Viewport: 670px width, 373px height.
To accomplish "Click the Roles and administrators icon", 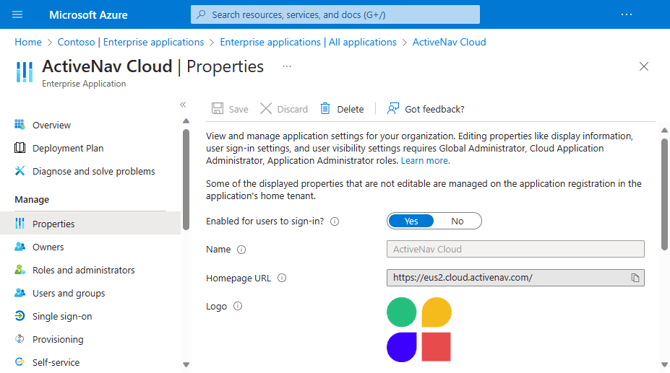I will [20, 270].
